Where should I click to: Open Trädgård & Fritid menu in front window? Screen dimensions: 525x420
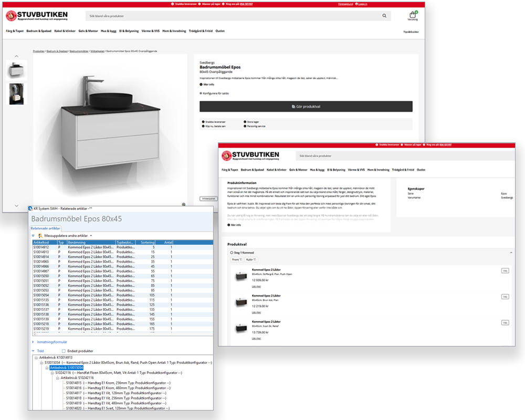[x=403, y=170]
